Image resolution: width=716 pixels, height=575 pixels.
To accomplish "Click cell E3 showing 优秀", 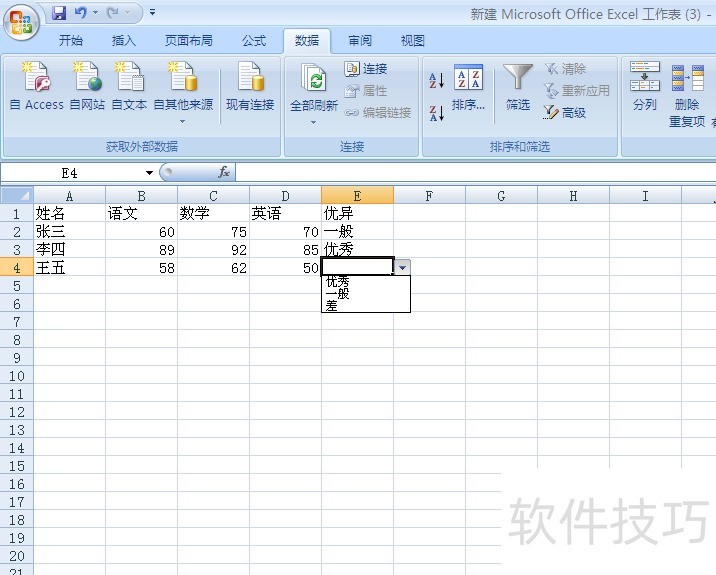I will tap(358, 249).
